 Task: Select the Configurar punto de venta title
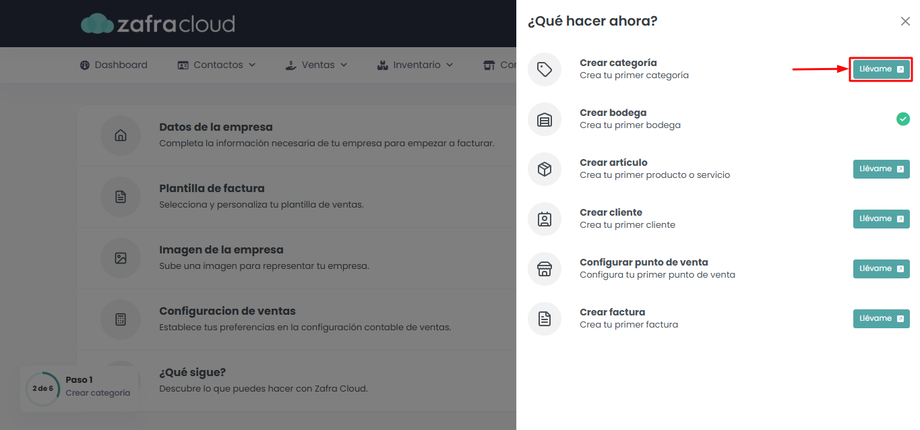pyautogui.click(x=644, y=262)
